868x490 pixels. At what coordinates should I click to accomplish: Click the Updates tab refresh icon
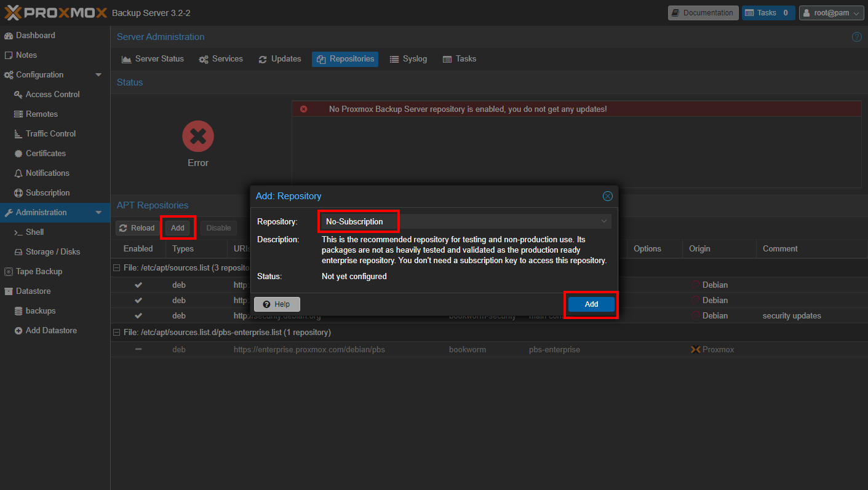(263, 60)
